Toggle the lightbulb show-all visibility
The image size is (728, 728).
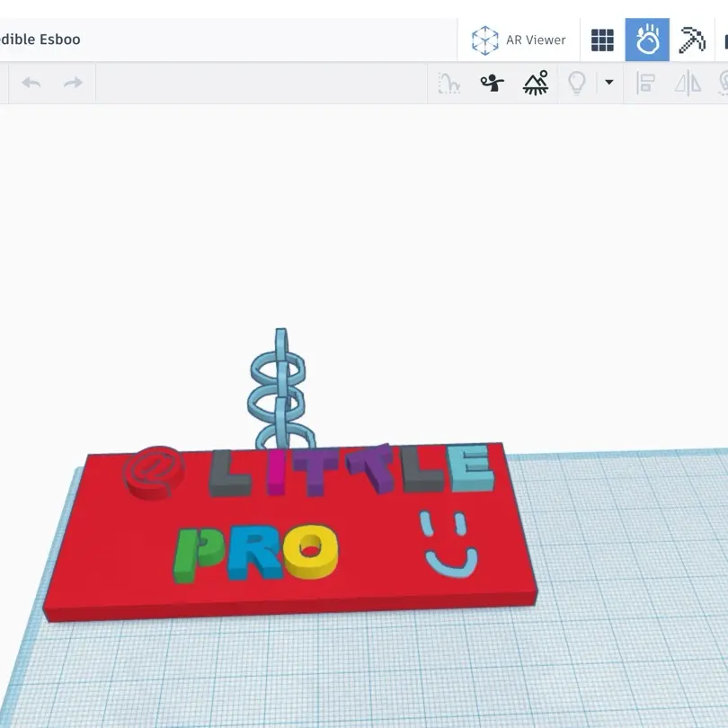(x=577, y=84)
